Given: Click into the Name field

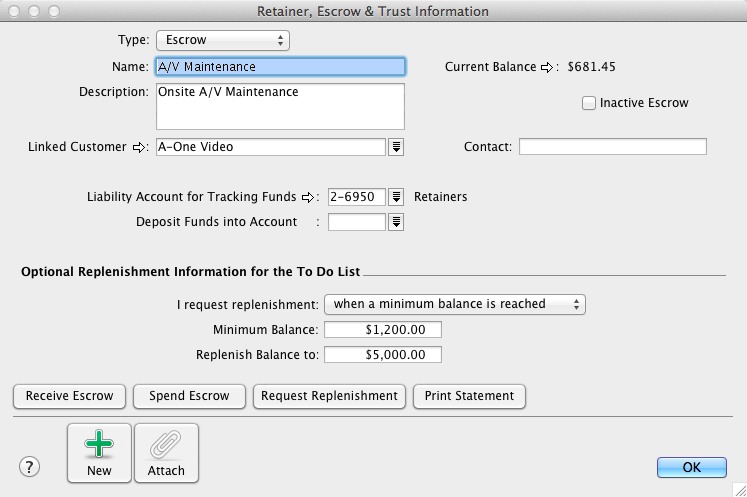Looking at the screenshot, I should 280,67.
